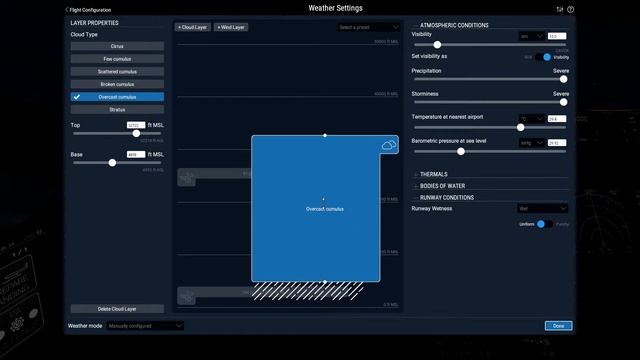Open the temperature unit dropdown
Image resolution: width=640 pixels, height=360 pixels.
(x=532, y=119)
